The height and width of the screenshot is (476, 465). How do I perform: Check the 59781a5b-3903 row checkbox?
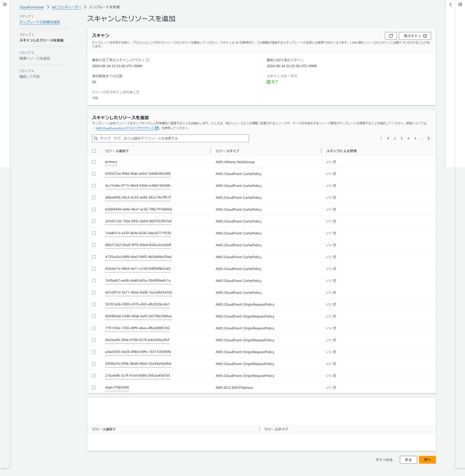tap(94, 305)
